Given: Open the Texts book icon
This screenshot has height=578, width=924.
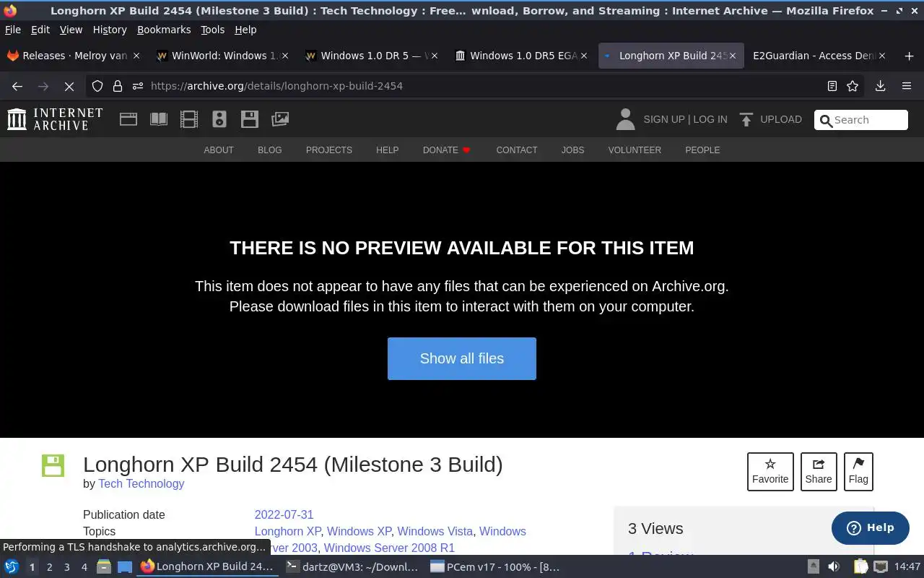Looking at the screenshot, I should (159, 119).
